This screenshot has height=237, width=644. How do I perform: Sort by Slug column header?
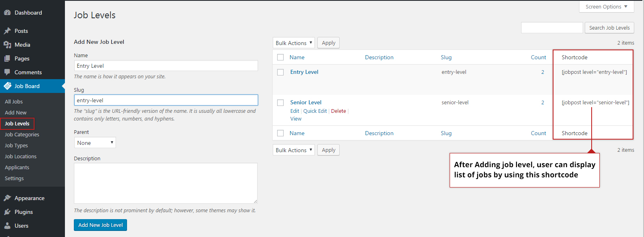click(x=446, y=57)
